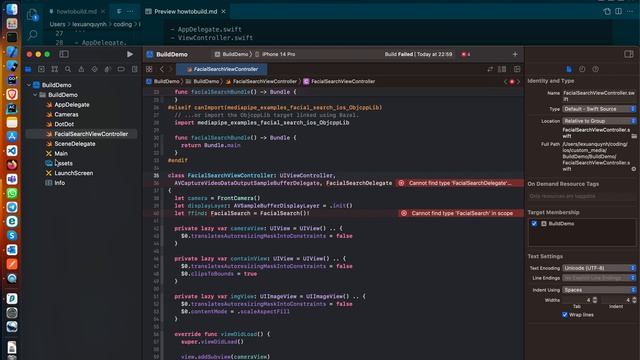Open the Symbol navigator icon
This screenshot has width=640, height=360.
pyautogui.click(x=55, y=69)
